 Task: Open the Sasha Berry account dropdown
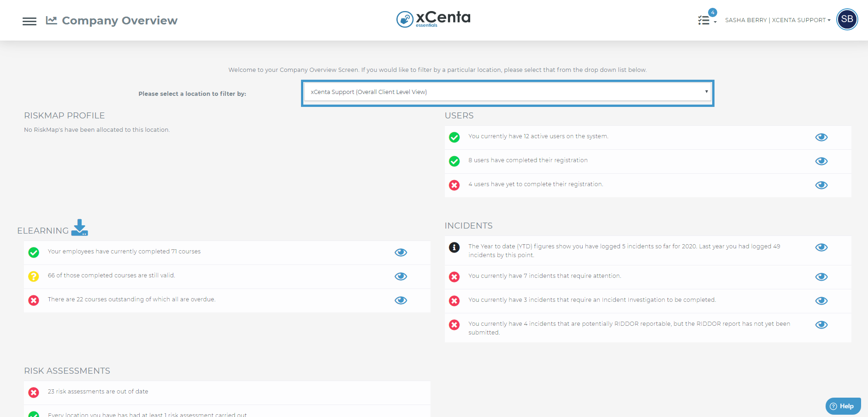(778, 20)
